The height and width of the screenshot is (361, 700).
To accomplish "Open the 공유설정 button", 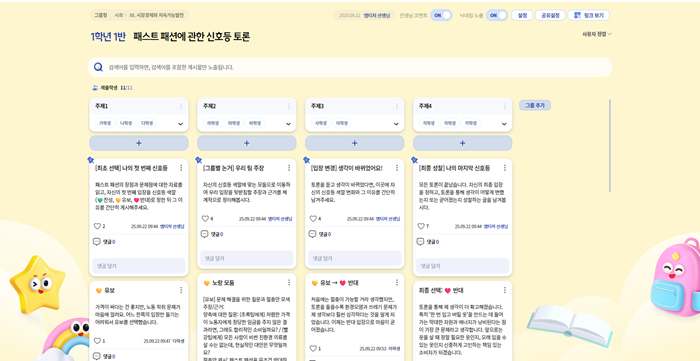I will pyautogui.click(x=550, y=15).
